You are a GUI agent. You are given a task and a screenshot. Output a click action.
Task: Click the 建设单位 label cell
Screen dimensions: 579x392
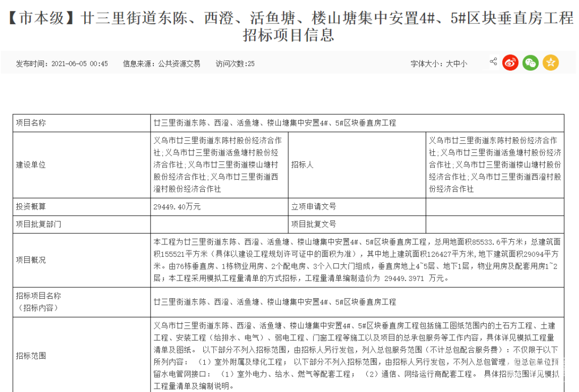tap(31, 165)
